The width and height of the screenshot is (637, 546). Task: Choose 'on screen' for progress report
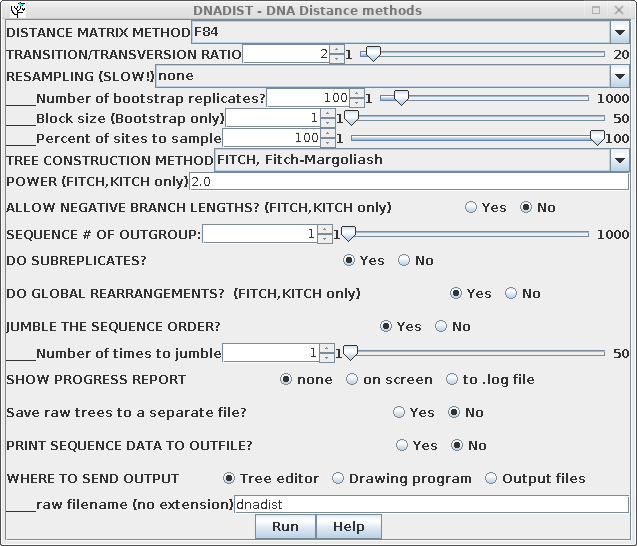(x=353, y=380)
